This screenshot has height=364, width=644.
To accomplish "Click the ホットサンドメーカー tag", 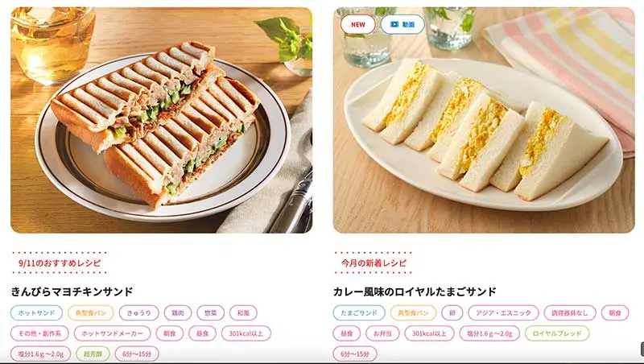I will coord(112,333).
